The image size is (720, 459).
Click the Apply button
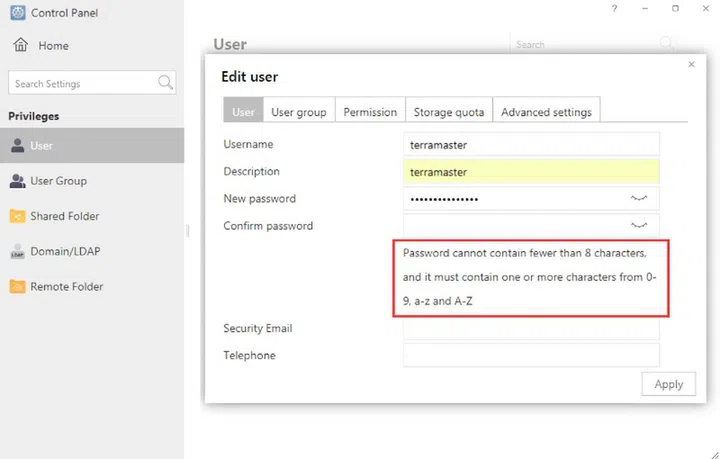click(x=668, y=384)
